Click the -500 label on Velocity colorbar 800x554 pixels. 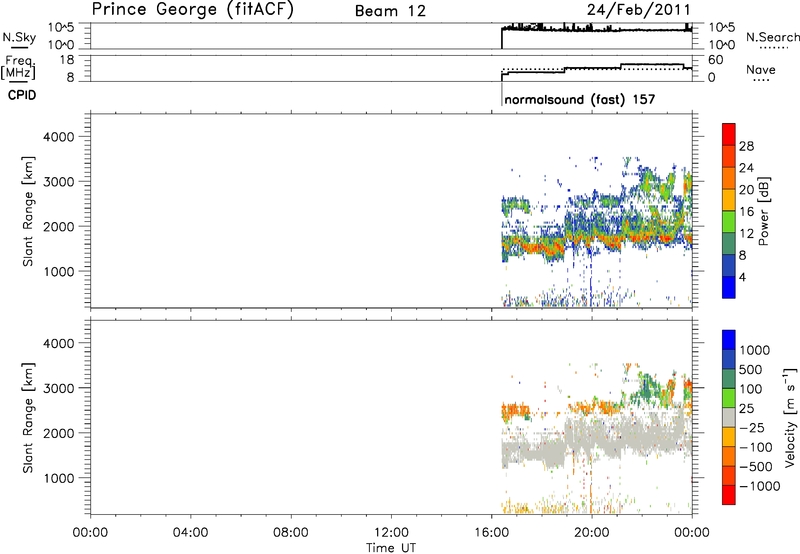click(x=756, y=466)
